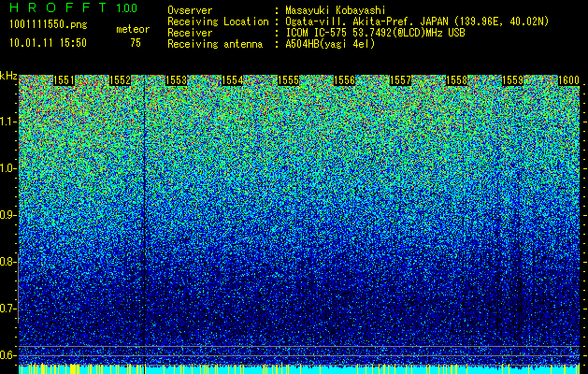Click the 0.6 kHz axis label

(7, 355)
